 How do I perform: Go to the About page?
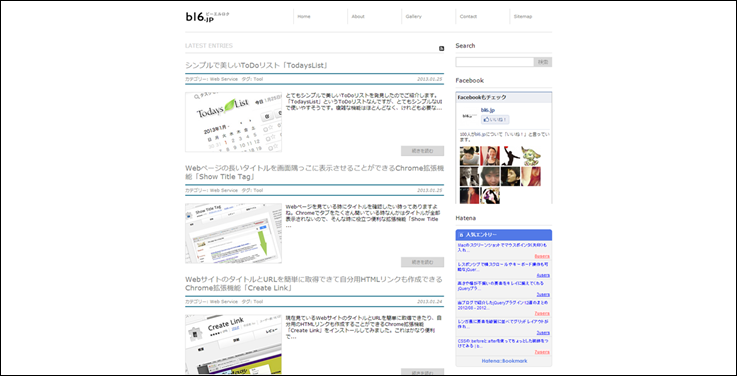coord(358,16)
